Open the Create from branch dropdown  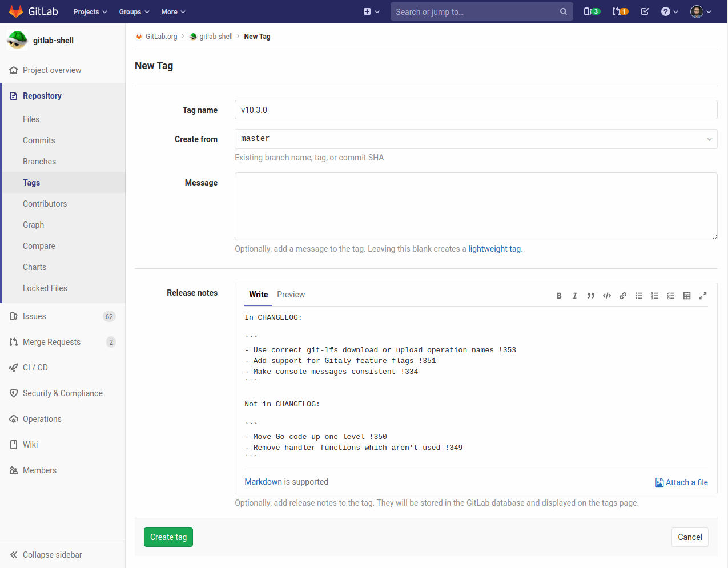476,139
